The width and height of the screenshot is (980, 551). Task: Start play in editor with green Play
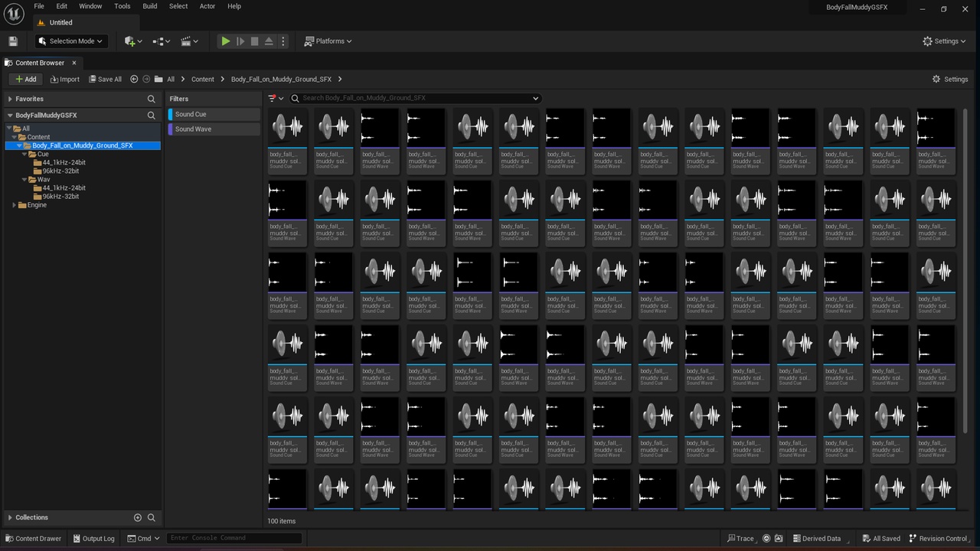click(x=226, y=41)
